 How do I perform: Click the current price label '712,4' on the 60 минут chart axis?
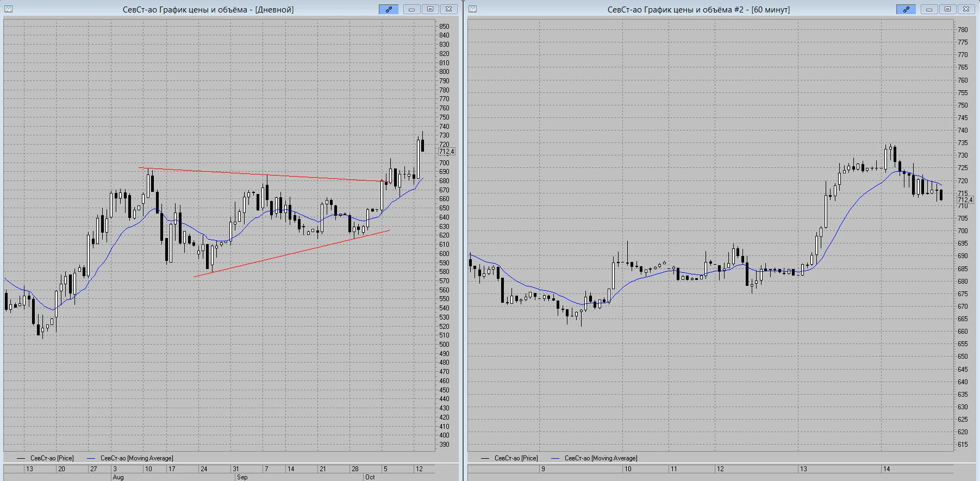[965, 200]
